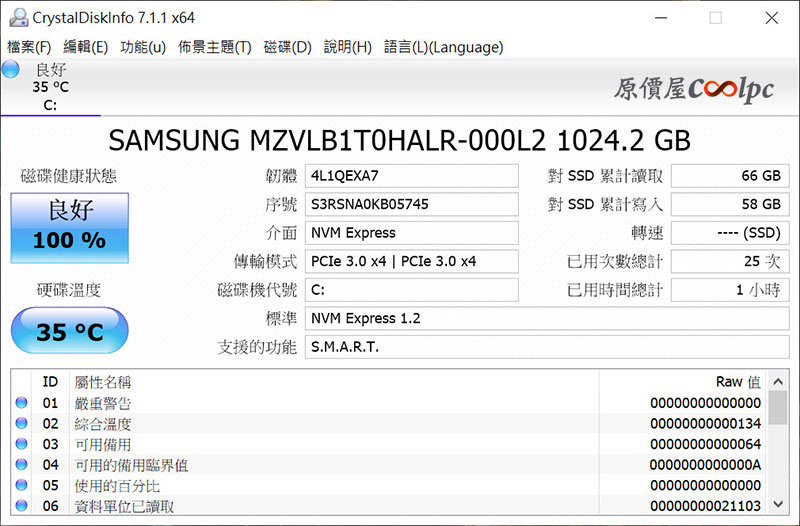Click the ID column header

50,382
